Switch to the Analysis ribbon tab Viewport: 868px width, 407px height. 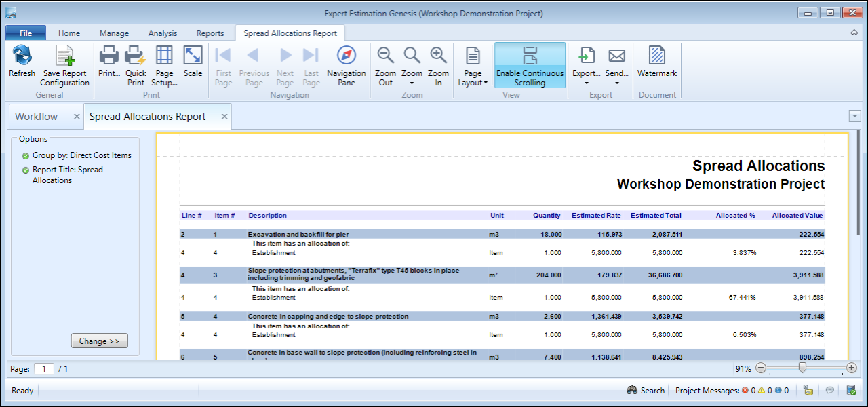(162, 33)
